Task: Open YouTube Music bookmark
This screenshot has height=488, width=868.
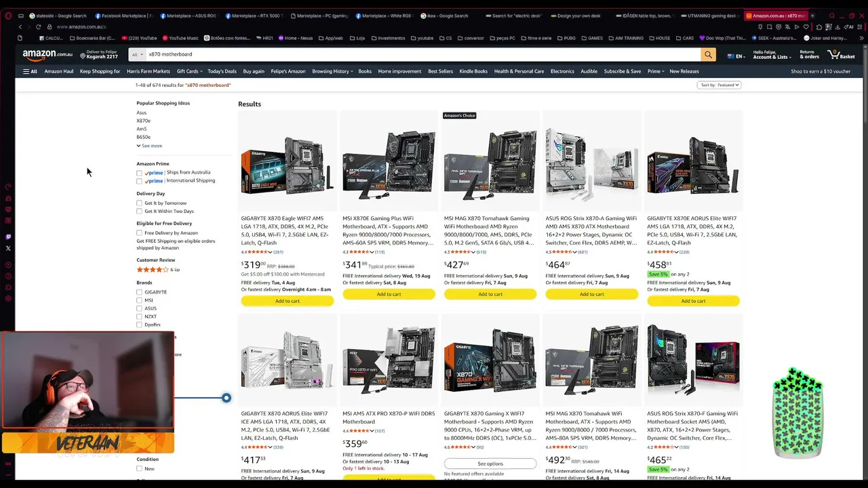Action: [180, 38]
